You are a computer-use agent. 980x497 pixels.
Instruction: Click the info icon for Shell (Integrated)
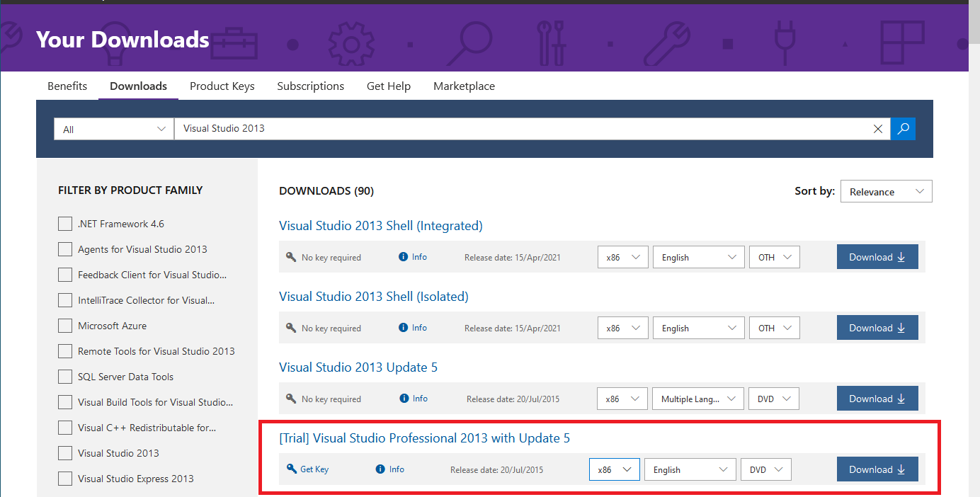[x=404, y=257]
